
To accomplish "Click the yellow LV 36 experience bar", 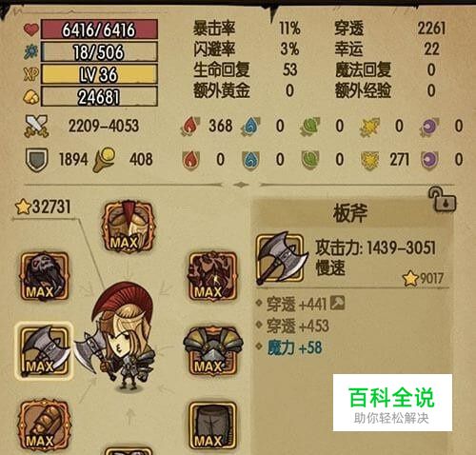I will click(99, 74).
